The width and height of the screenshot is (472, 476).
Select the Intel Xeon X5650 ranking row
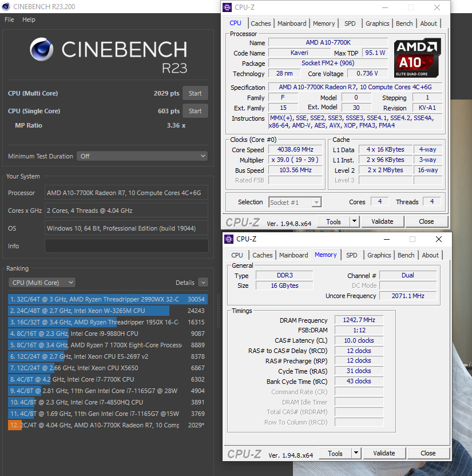point(108,368)
